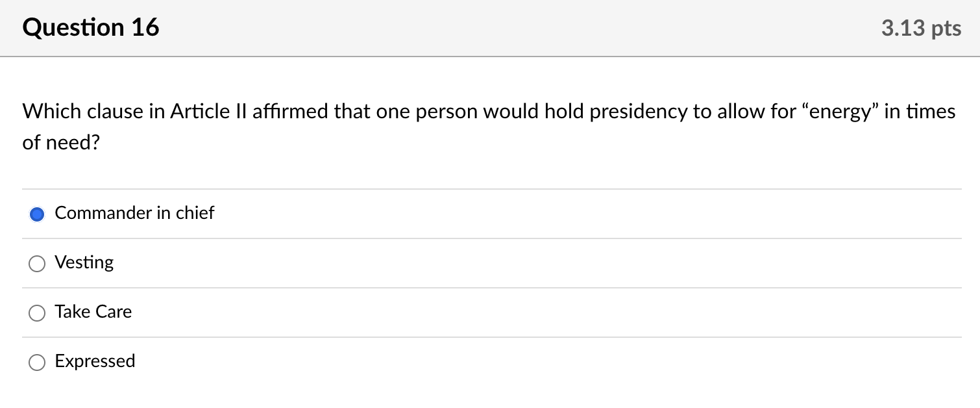980x408 pixels.
Task: Click the divider below the question text
Action: [x=490, y=188]
